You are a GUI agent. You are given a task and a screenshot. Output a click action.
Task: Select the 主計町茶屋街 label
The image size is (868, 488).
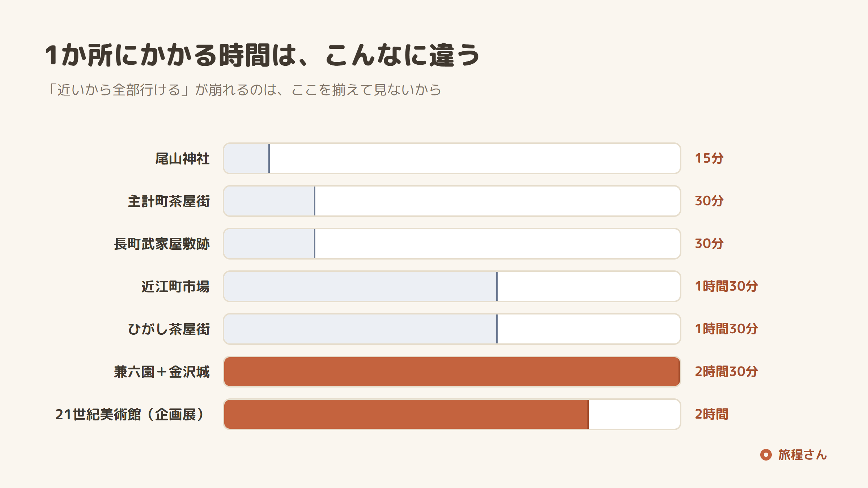(169, 201)
